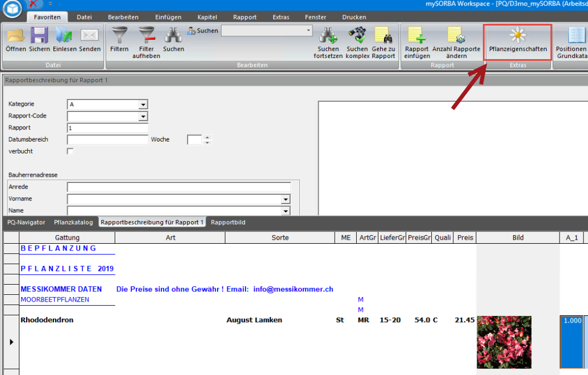This screenshot has height=375, width=588.
Task: Select the PQ-Navigator tab
Action: (26, 222)
